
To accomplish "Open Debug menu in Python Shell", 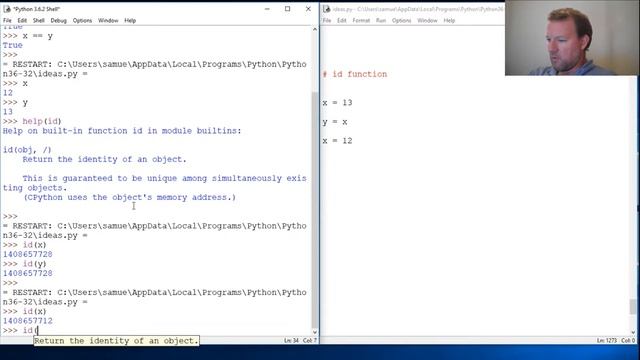I will (x=58, y=20).
